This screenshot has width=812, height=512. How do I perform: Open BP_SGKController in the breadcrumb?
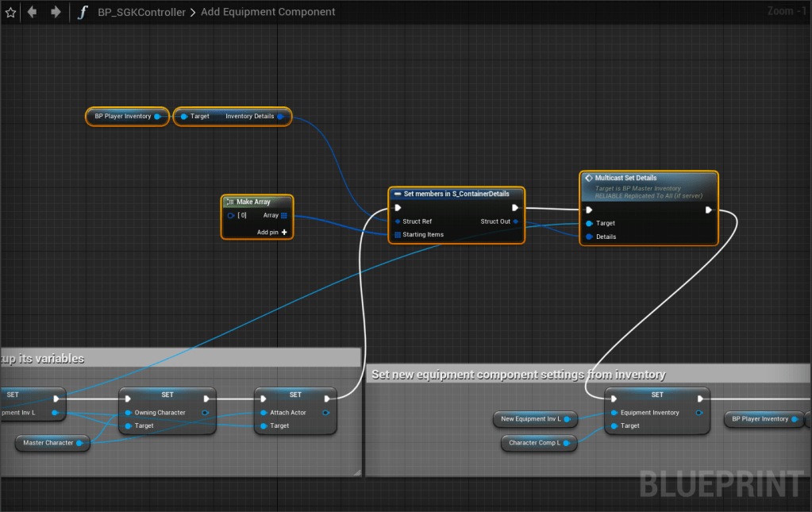[x=141, y=12]
